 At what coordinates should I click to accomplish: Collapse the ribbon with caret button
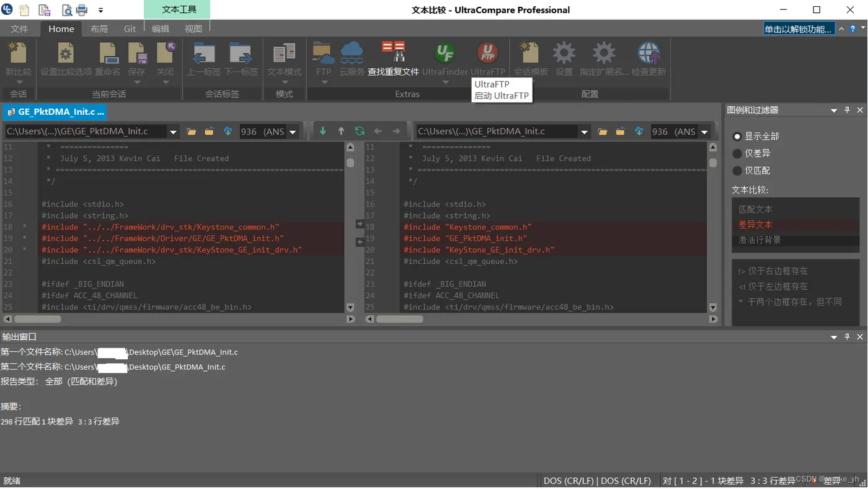click(841, 29)
